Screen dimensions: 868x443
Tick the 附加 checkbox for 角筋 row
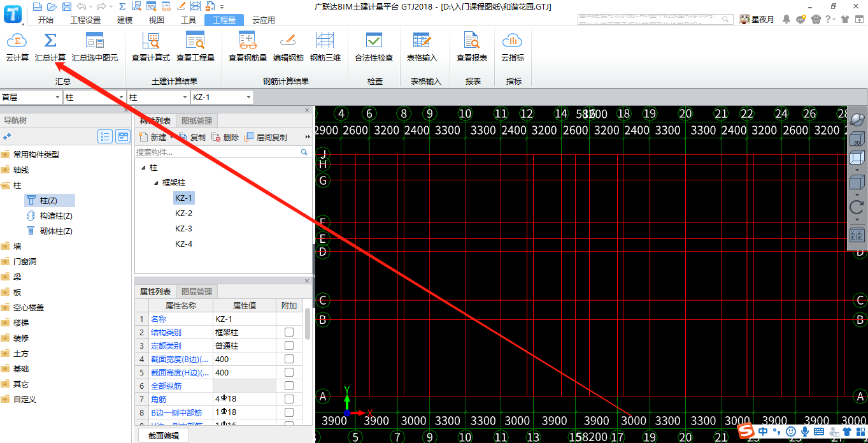[289, 399]
